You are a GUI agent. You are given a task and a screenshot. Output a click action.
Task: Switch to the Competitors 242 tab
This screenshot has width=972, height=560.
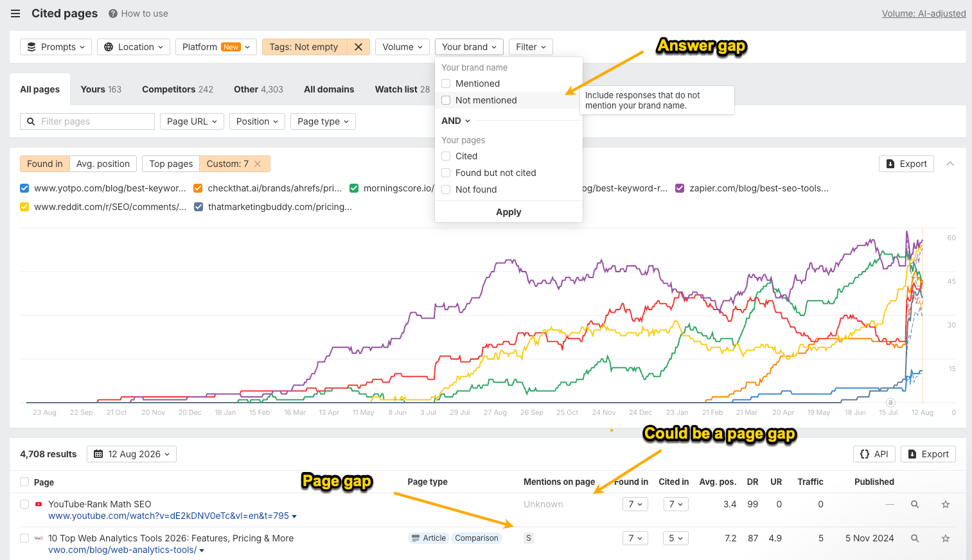[x=177, y=89]
